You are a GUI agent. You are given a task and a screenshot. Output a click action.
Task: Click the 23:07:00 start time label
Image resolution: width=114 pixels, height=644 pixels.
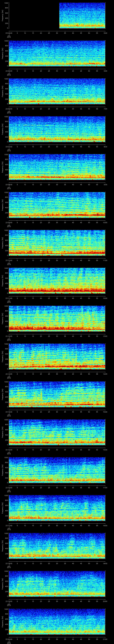9,147
